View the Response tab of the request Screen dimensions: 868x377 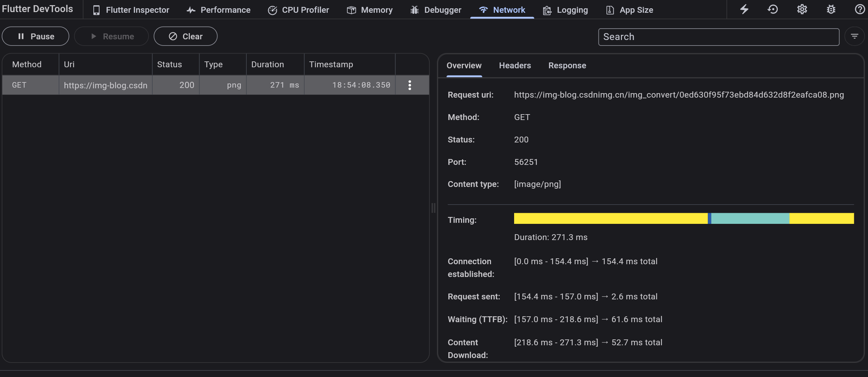(x=567, y=66)
